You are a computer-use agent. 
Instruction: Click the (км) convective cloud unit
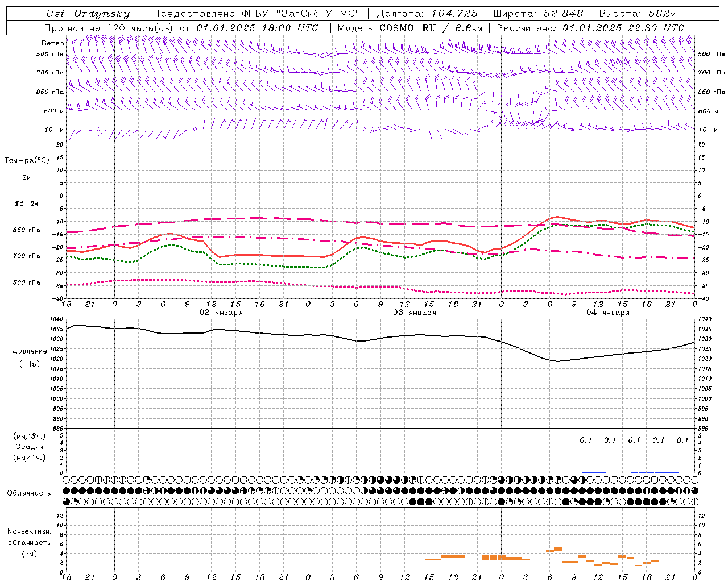click(29, 554)
